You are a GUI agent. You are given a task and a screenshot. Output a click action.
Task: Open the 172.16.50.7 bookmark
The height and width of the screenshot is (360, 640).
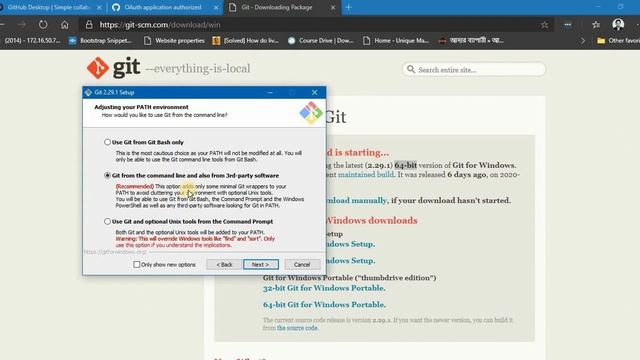pyautogui.click(x=32, y=40)
